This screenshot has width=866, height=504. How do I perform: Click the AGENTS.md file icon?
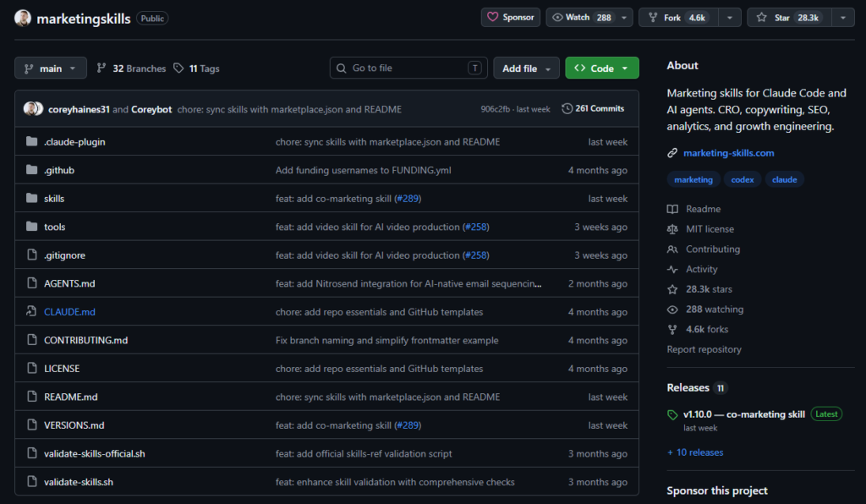[x=32, y=282]
